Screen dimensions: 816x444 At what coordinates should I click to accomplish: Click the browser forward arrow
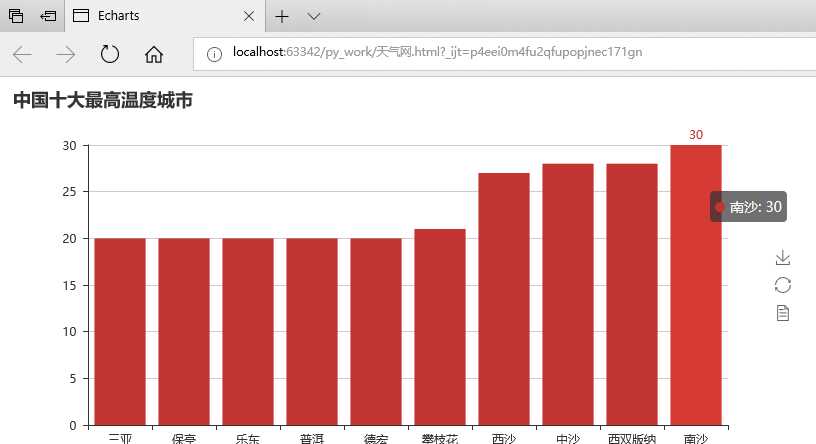66,54
